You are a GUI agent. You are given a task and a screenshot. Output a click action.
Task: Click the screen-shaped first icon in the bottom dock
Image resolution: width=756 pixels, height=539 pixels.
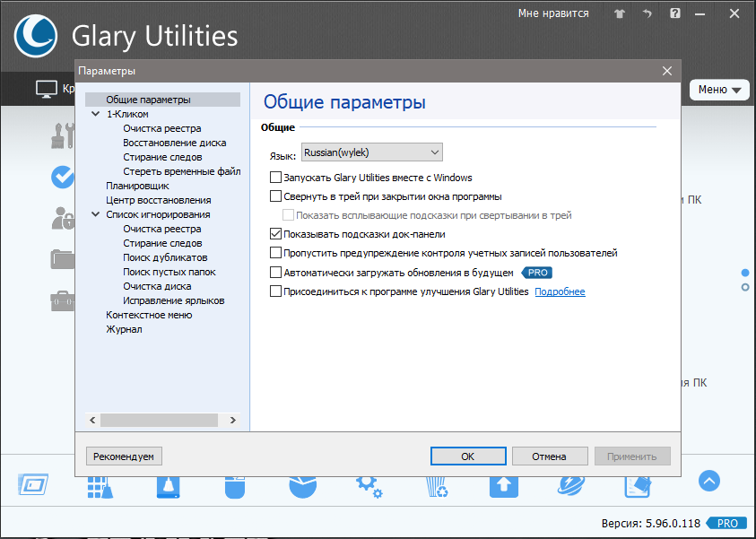click(x=33, y=484)
